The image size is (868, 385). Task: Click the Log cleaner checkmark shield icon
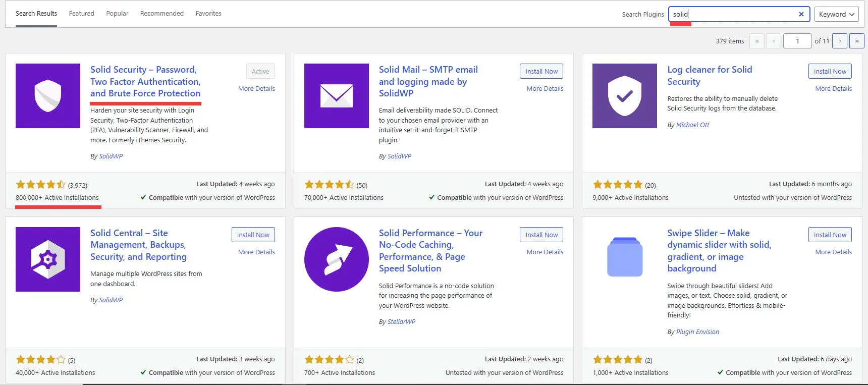(625, 96)
